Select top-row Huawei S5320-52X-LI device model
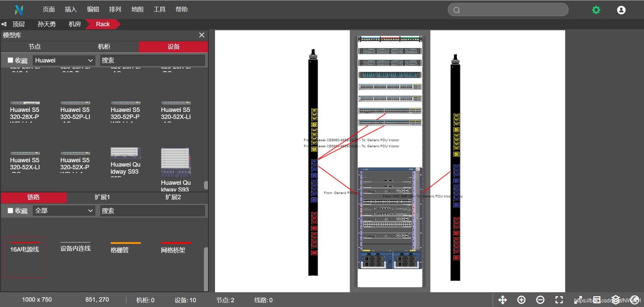644x307 pixels. point(176,111)
